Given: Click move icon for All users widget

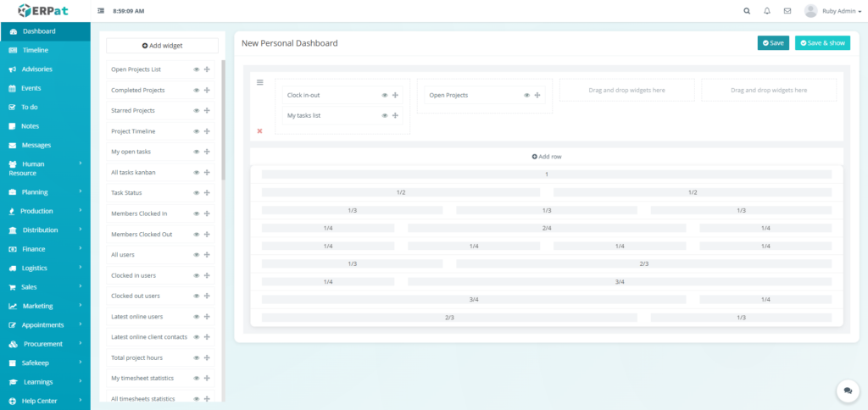Looking at the screenshot, I should point(207,255).
